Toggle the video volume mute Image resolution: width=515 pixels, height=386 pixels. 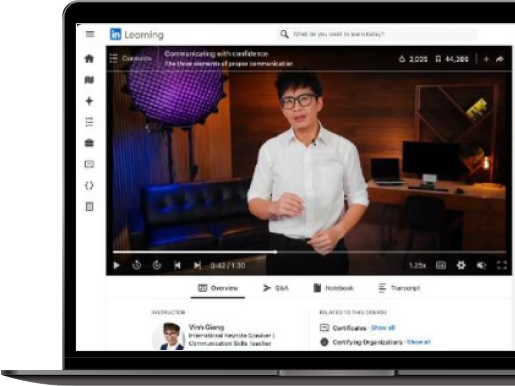coord(481,265)
